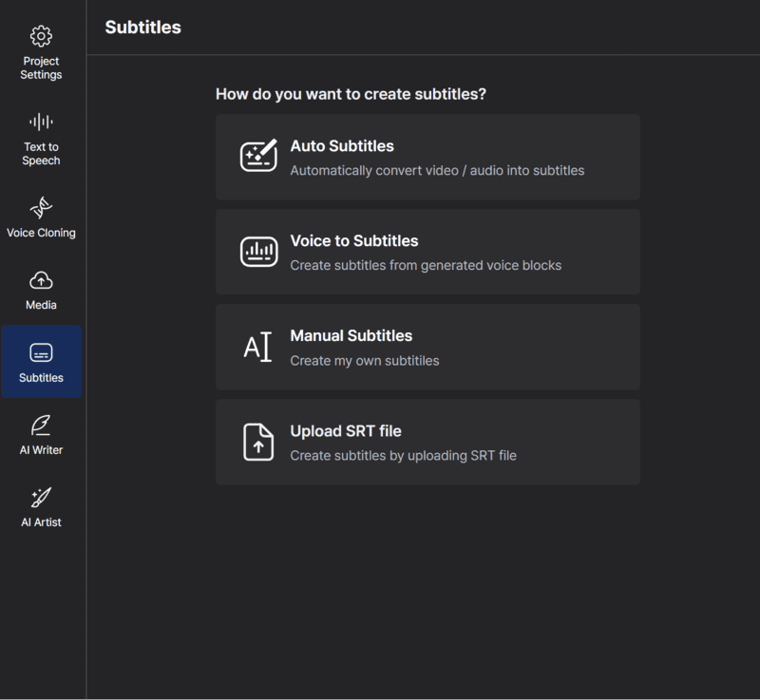Image resolution: width=760 pixels, height=700 pixels.
Task: Click the Media cloud upload icon
Action: point(41,280)
